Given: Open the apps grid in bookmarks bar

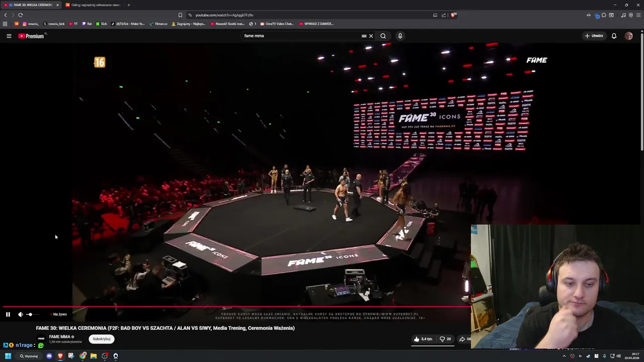Looking at the screenshot, I should (x=5, y=24).
